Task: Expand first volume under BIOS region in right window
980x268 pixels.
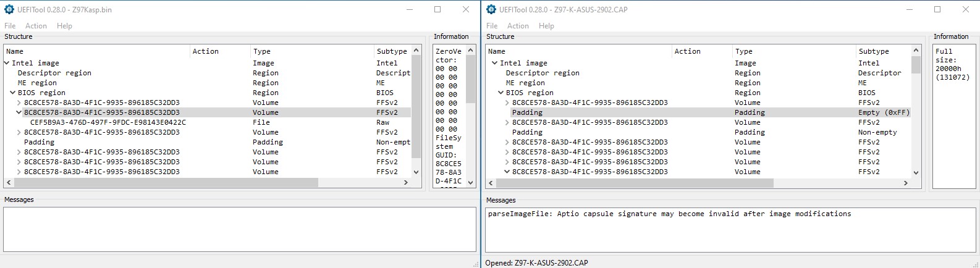Action: pos(507,103)
